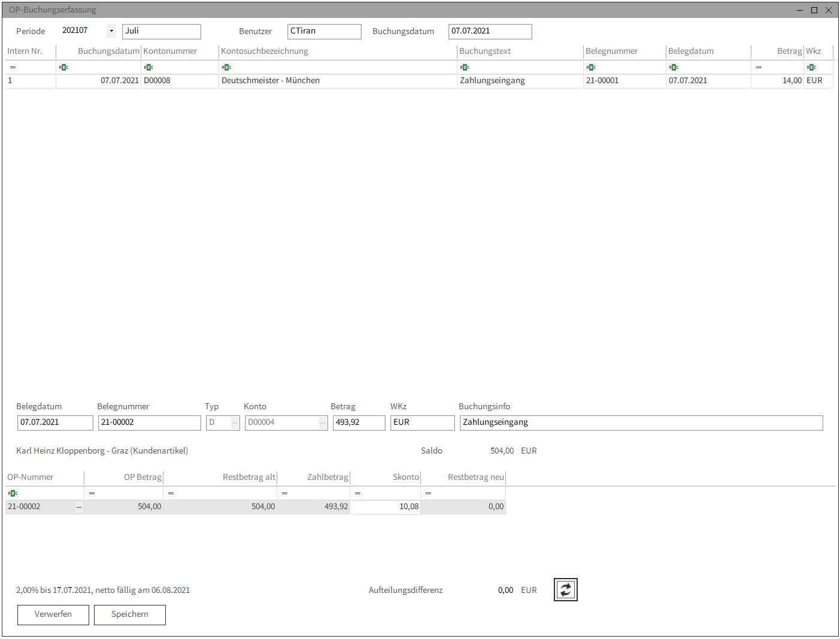
Task: Select the Restbetrag neu cell 0,00
Action: 463,507
